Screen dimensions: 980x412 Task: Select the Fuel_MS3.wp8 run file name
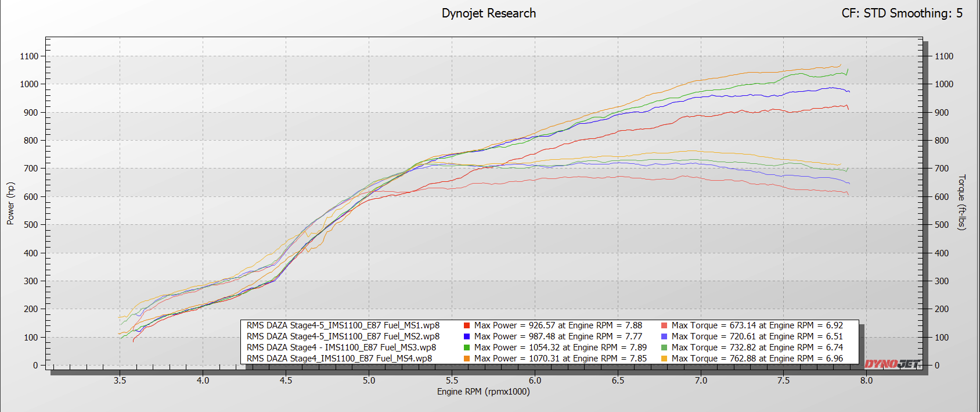point(341,347)
